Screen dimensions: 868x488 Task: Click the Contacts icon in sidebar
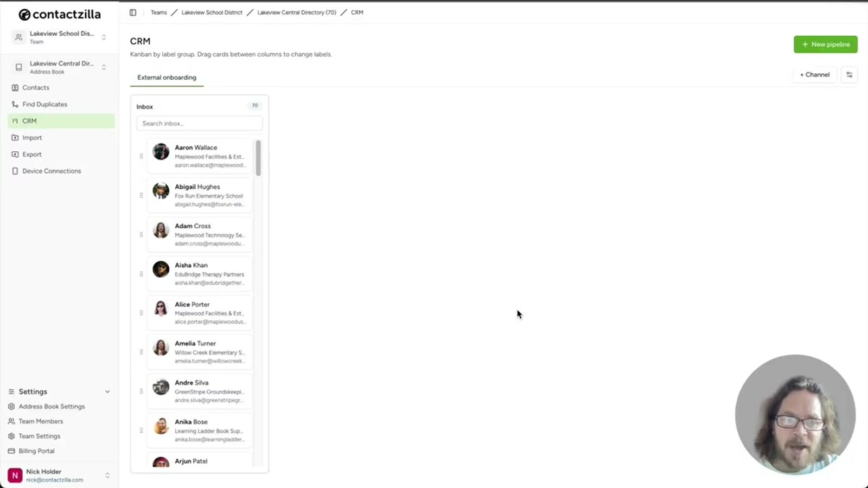(x=15, y=87)
